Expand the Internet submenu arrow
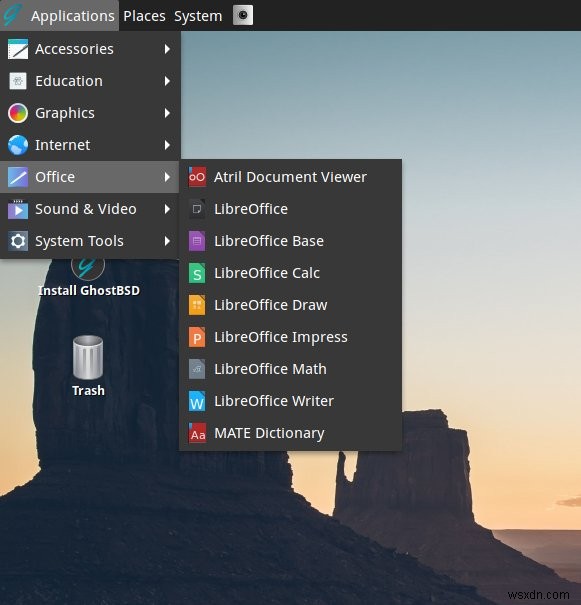 coord(167,145)
